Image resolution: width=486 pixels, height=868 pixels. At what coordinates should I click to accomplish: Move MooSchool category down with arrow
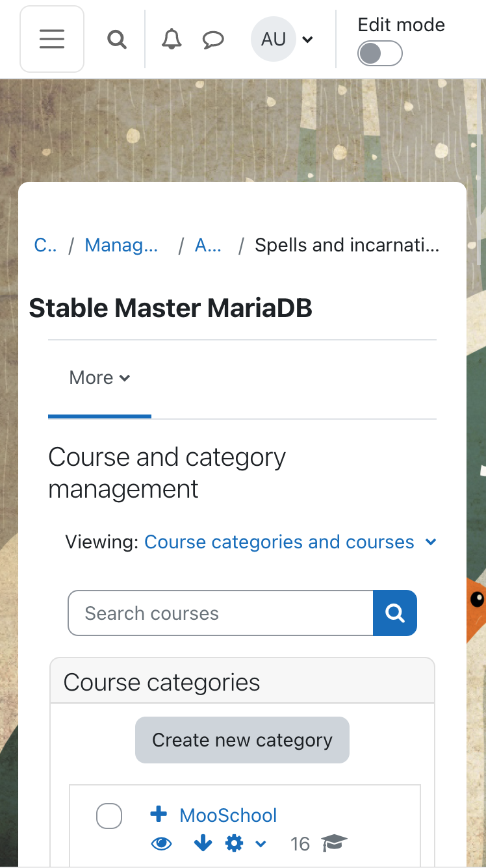[x=203, y=843]
